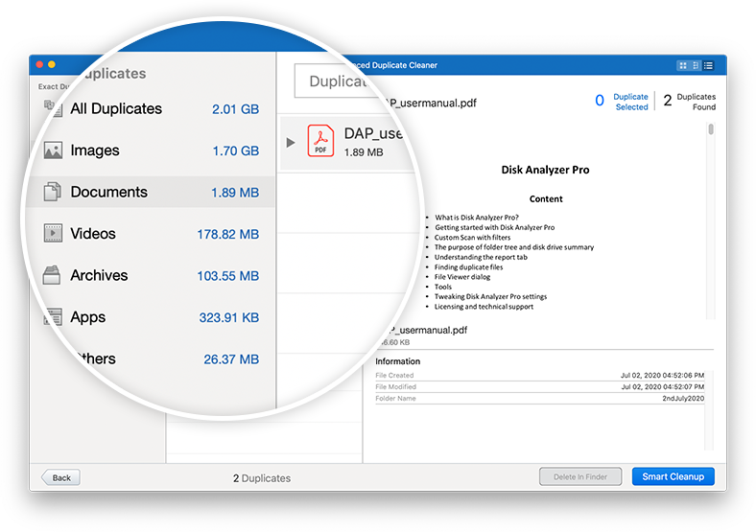The image size is (756, 532).
Task: Click the All Duplicates stacked files icon
Action: click(x=53, y=109)
